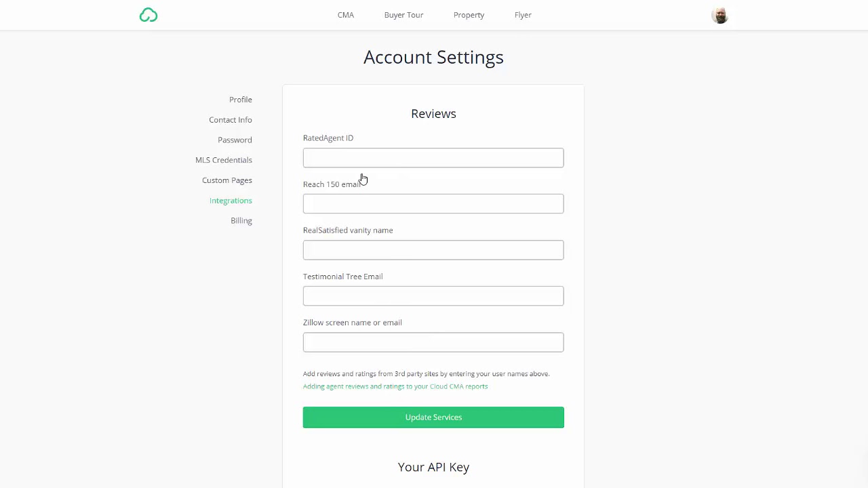Click the RealSatisfied vanity name field

coord(433,250)
